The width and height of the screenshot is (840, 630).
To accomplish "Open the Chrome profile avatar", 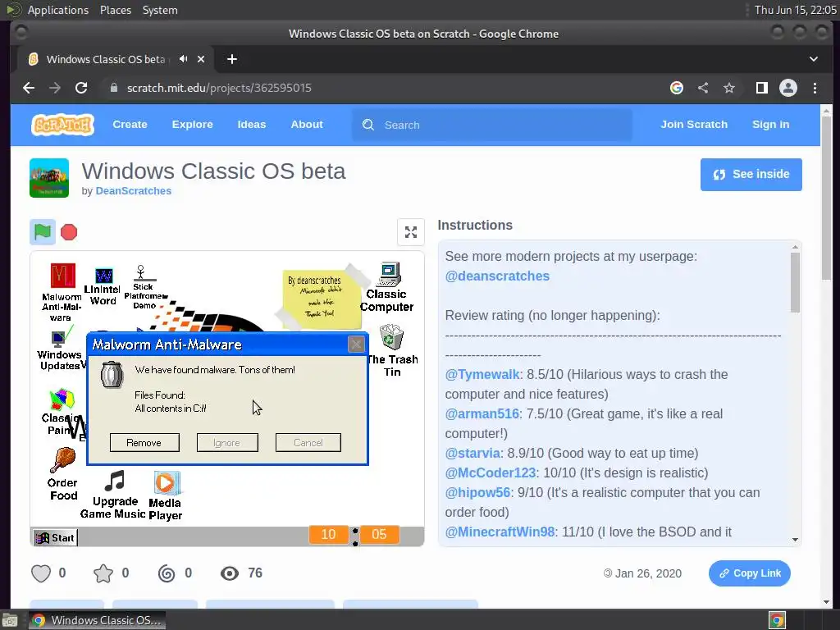I will point(788,88).
